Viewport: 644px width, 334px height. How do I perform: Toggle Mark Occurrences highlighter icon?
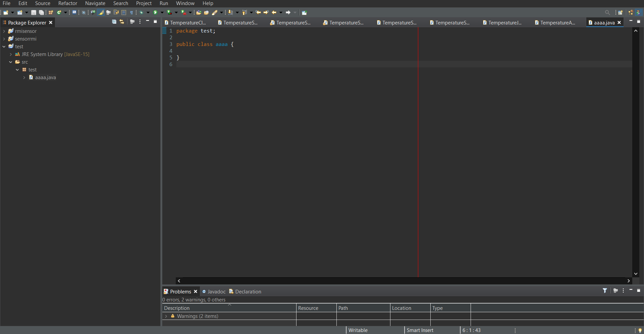click(x=101, y=12)
